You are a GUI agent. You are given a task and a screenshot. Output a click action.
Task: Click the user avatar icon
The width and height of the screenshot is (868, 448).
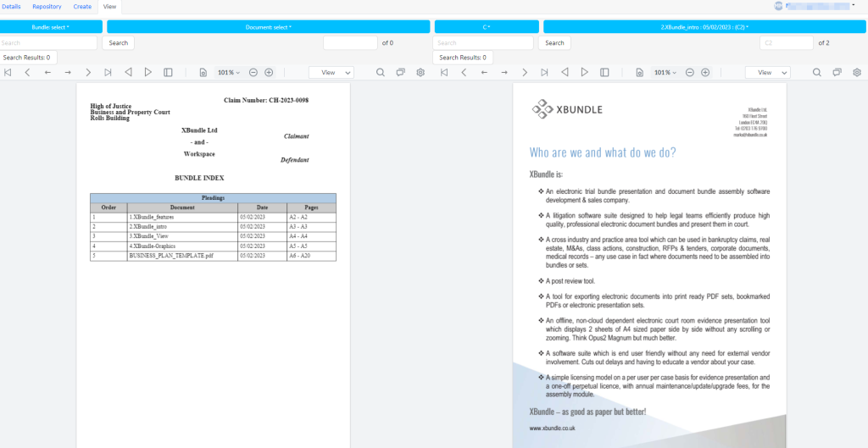click(x=778, y=6)
